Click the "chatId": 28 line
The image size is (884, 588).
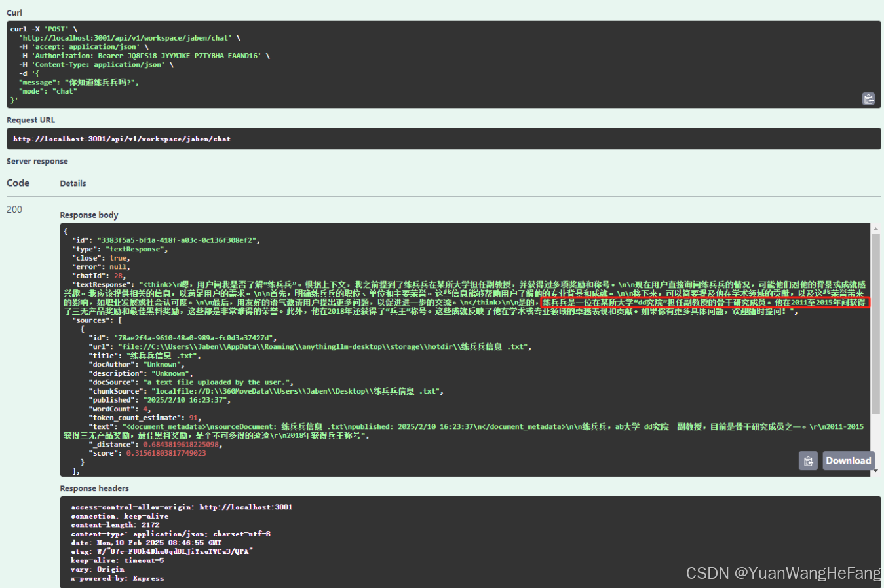99,276
